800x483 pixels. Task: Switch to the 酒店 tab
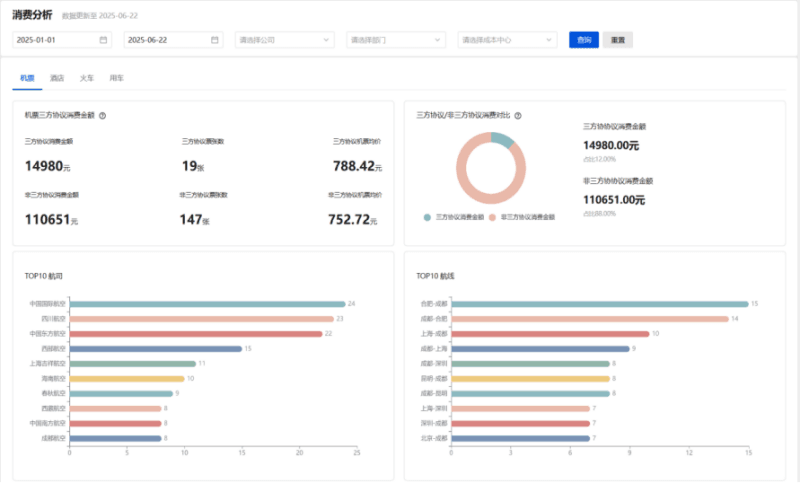(57, 77)
